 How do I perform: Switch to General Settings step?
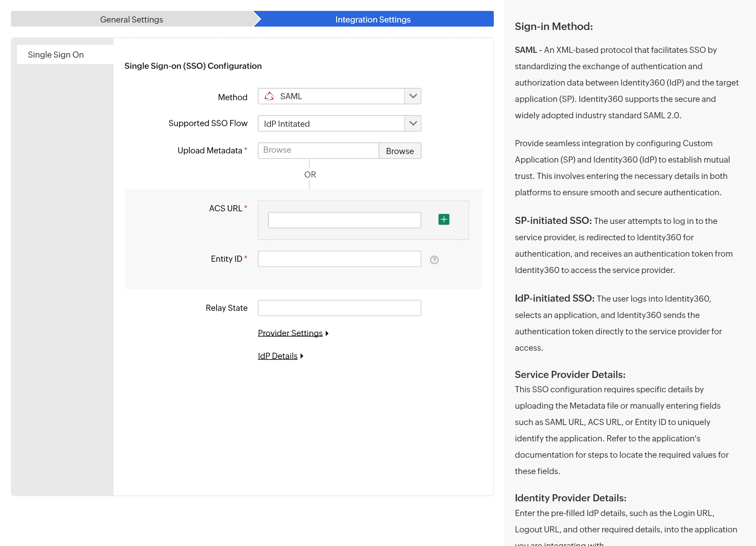point(132,19)
